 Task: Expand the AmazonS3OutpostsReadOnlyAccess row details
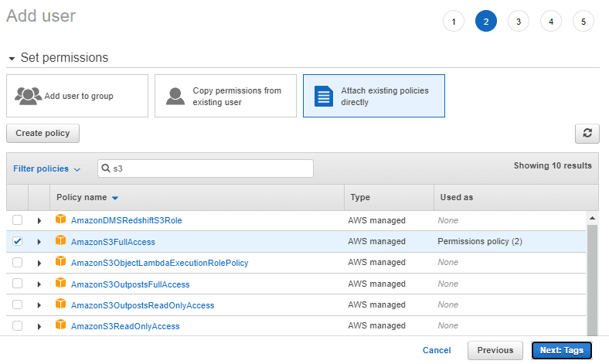tap(39, 305)
